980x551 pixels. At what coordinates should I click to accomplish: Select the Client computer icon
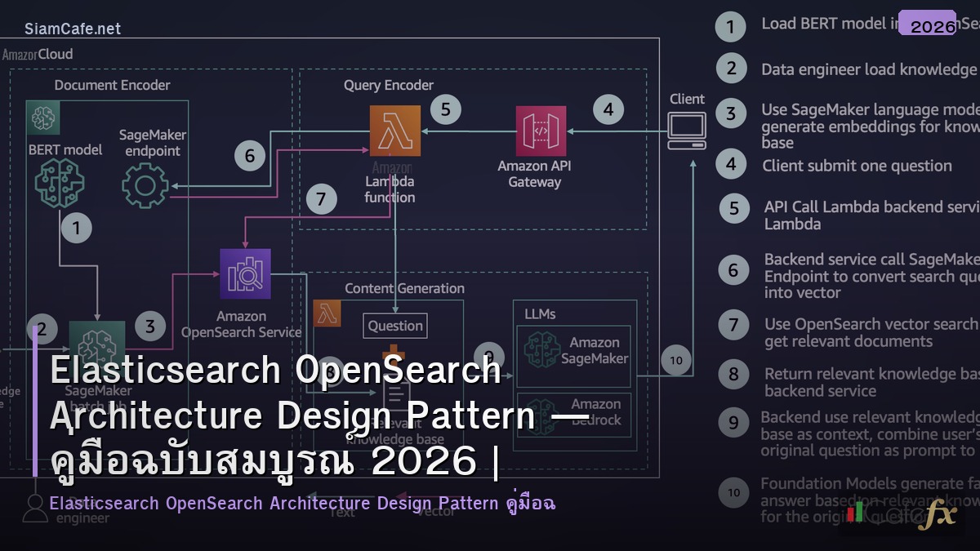tap(687, 127)
